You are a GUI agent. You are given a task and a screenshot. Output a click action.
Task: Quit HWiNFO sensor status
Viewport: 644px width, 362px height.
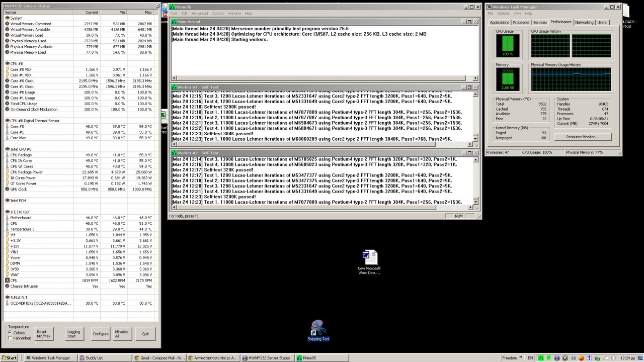point(145,334)
